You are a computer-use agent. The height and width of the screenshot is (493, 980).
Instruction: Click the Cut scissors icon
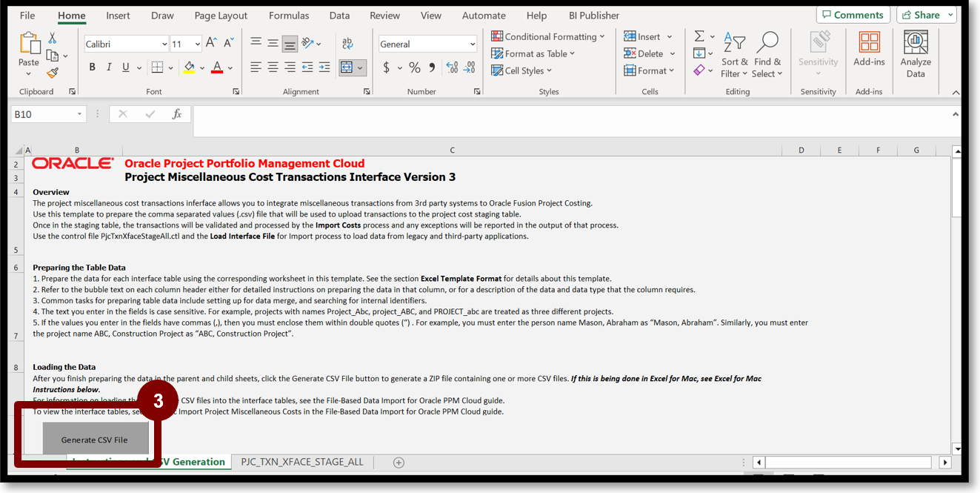tap(52, 38)
